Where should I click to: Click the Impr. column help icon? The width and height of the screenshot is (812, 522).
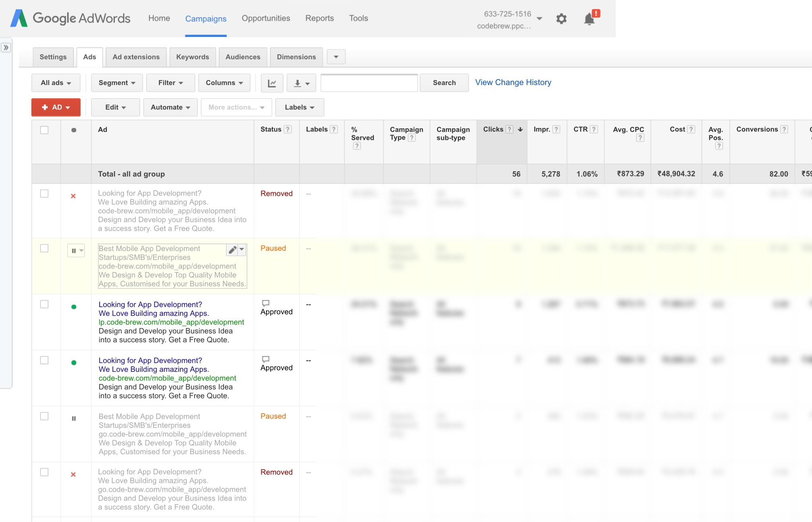556,130
